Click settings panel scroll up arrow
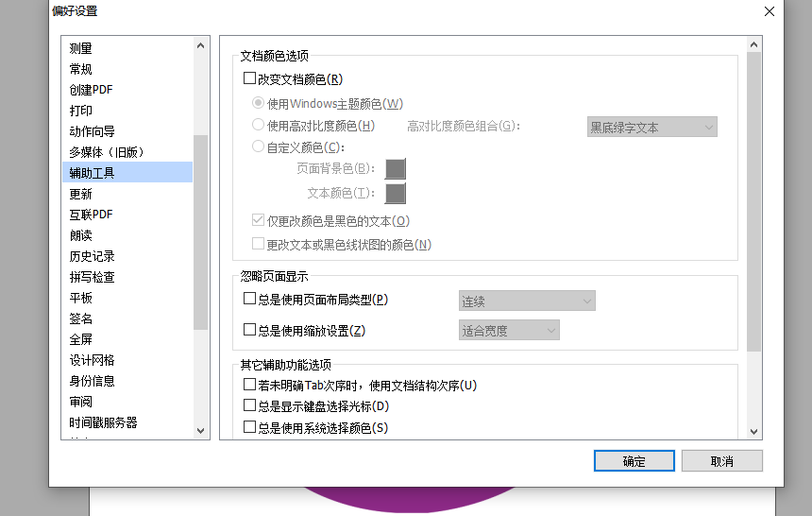The height and width of the screenshot is (516, 812). click(x=754, y=45)
